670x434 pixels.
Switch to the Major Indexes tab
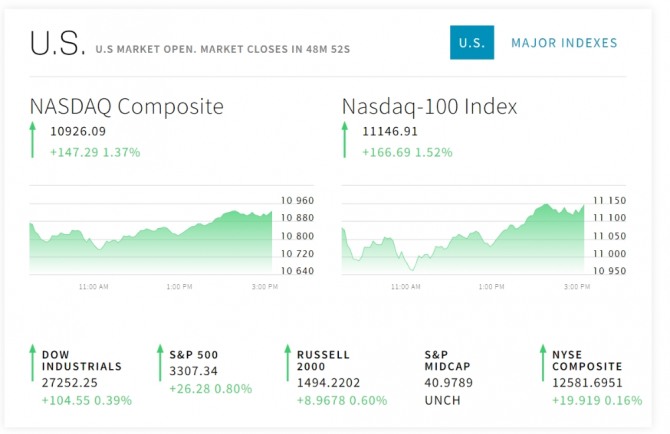tap(564, 43)
